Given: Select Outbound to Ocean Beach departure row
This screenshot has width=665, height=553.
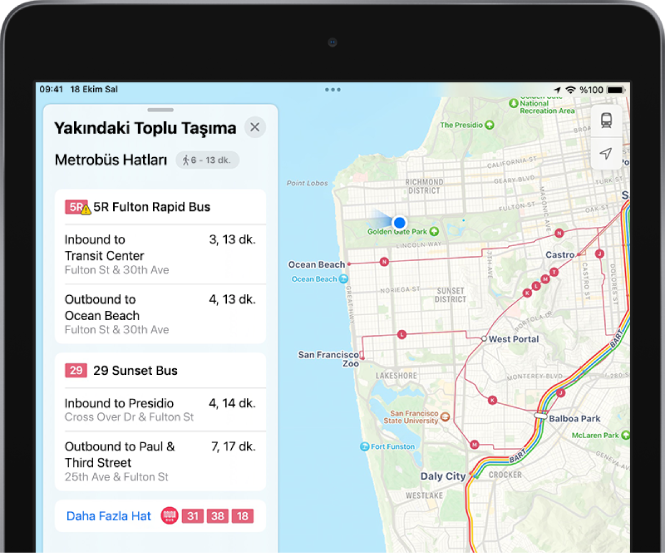Looking at the screenshot, I should tap(160, 314).
